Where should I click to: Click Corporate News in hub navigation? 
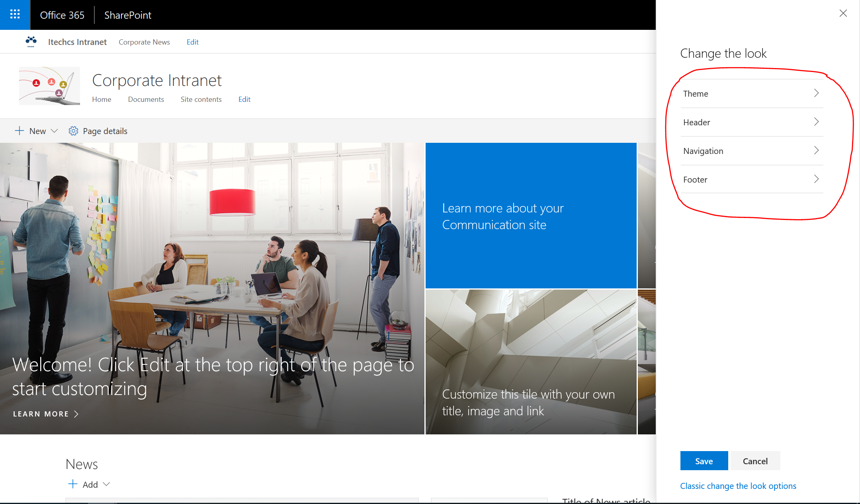144,42
